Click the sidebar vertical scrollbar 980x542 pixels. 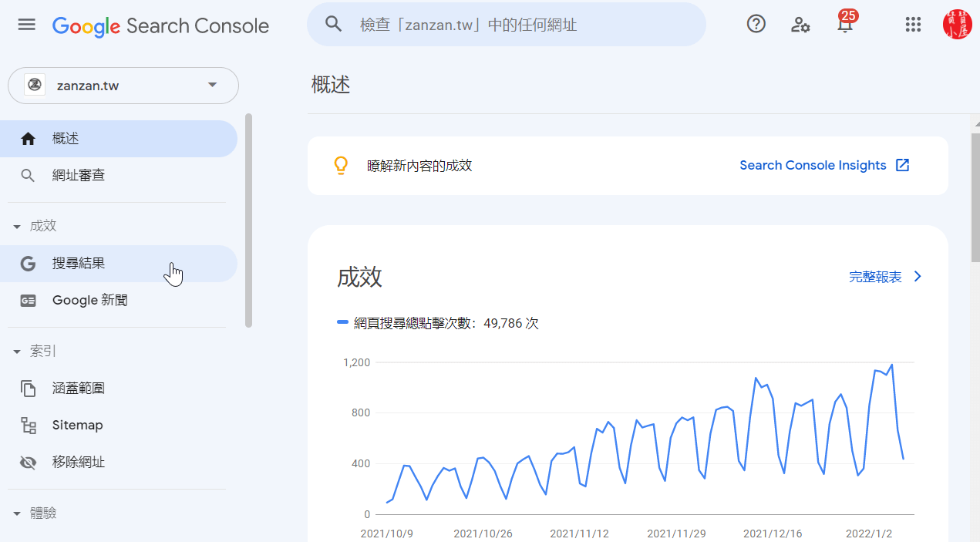tap(248, 221)
